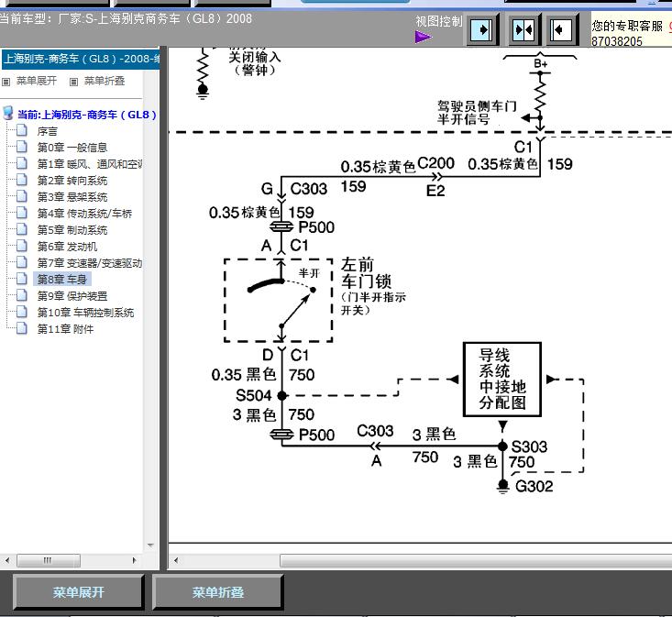The height and width of the screenshot is (617, 672).
Task: Open tree item 序言
Action: click(47, 131)
